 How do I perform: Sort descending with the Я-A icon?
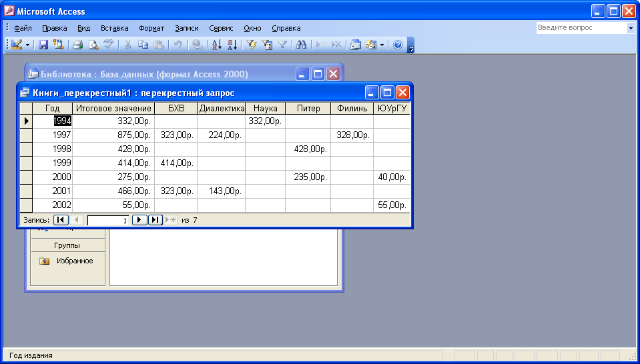tap(232, 45)
